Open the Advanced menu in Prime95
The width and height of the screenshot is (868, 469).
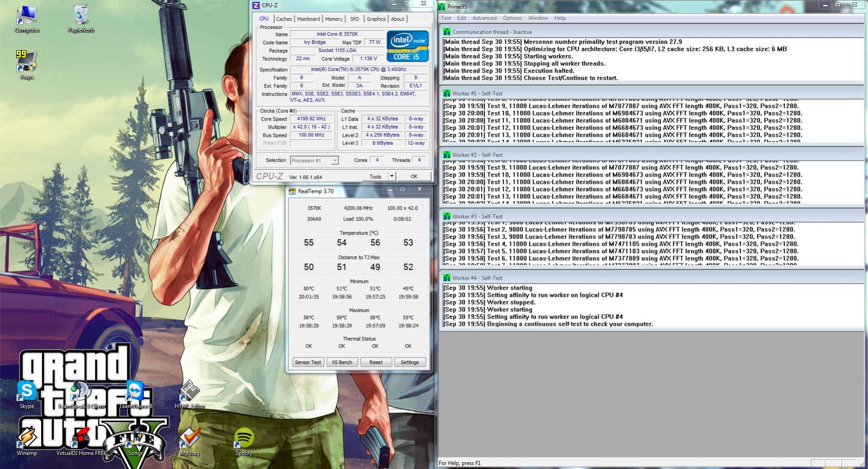click(484, 18)
